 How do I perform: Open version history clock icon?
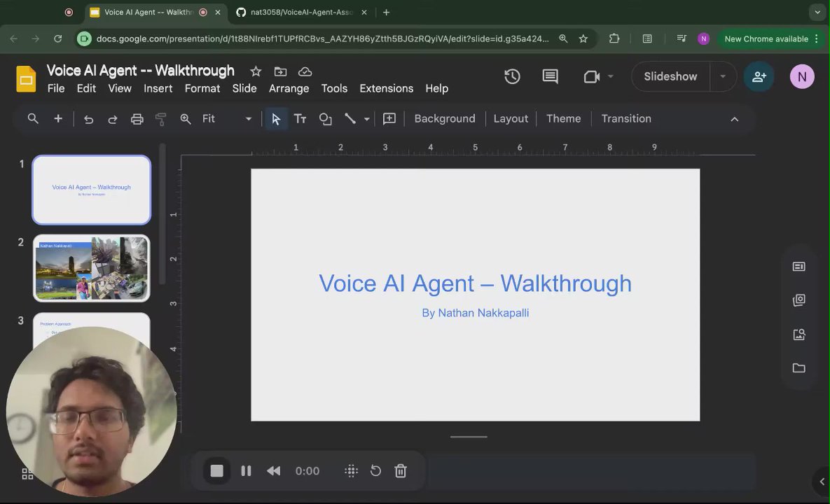pyautogui.click(x=512, y=77)
